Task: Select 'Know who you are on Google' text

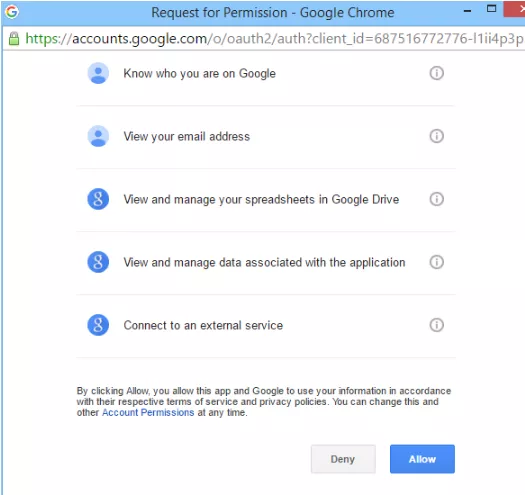Action: [200, 73]
